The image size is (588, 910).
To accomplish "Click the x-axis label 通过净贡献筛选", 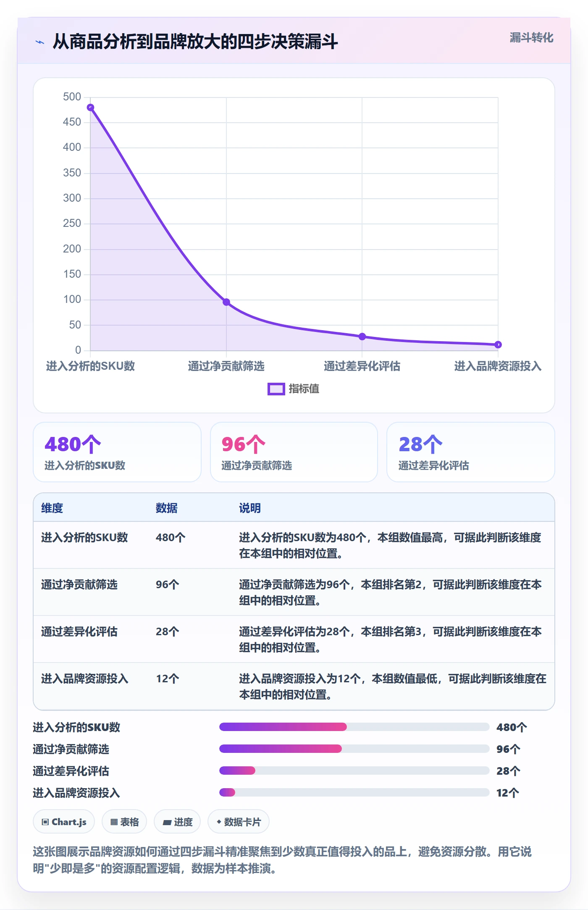I will (226, 366).
